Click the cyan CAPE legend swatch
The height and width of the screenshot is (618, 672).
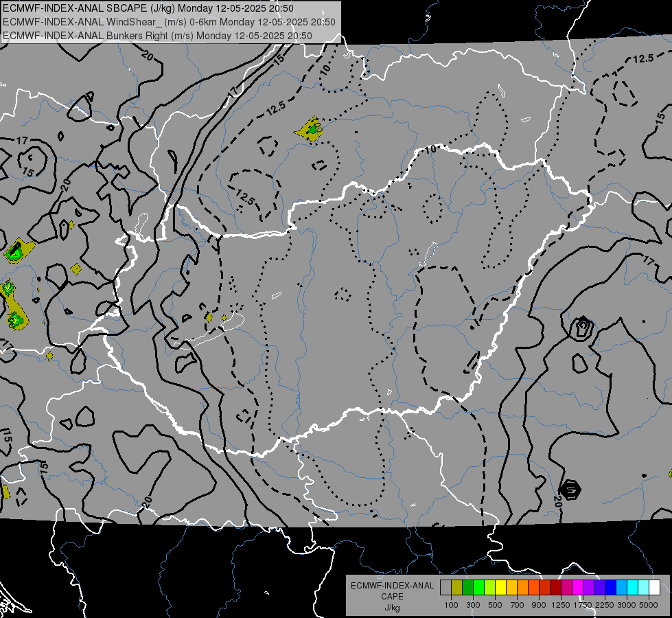[x=633, y=588]
